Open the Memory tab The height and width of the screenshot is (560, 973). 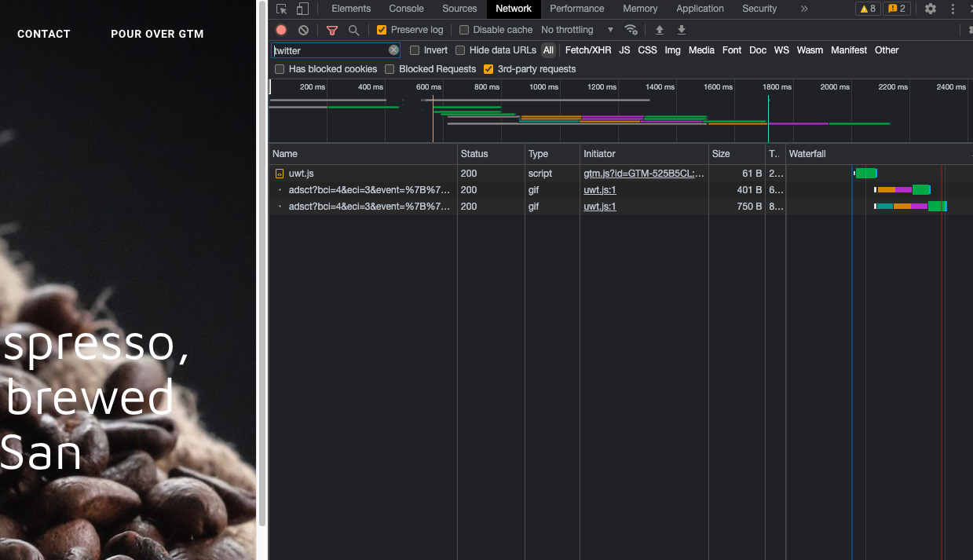click(x=640, y=9)
